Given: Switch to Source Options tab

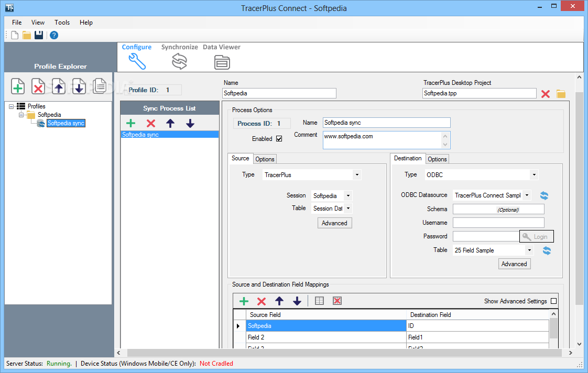Looking at the screenshot, I should tap(265, 159).
